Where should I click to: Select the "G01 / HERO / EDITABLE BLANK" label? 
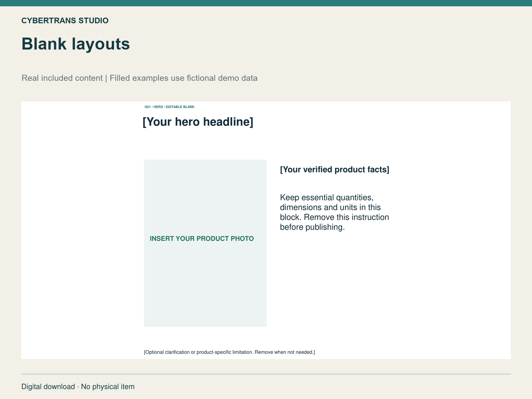(x=169, y=107)
